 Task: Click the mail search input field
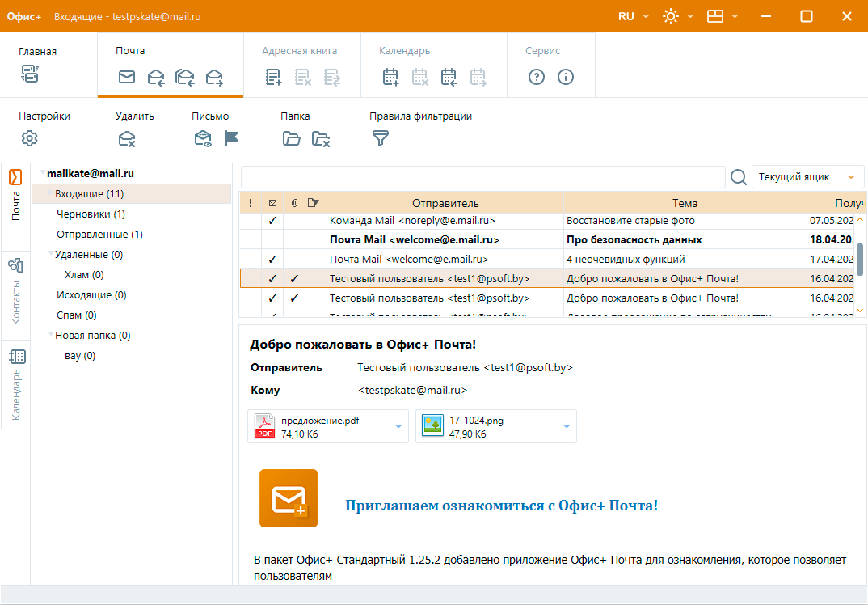click(x=485, y=176)
